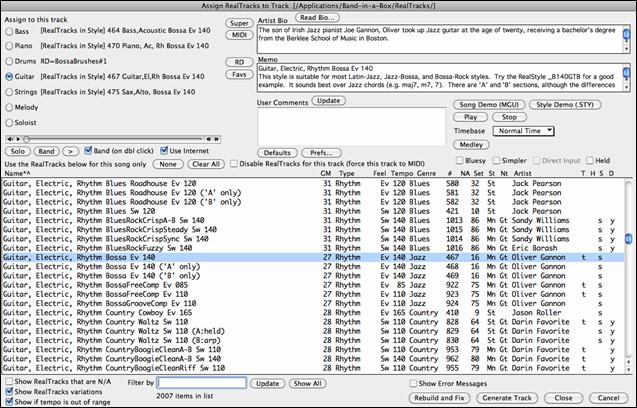Click the Memo box scroll down arrow
This screenshot has width=637, height=408.
(x=627, y=88)
